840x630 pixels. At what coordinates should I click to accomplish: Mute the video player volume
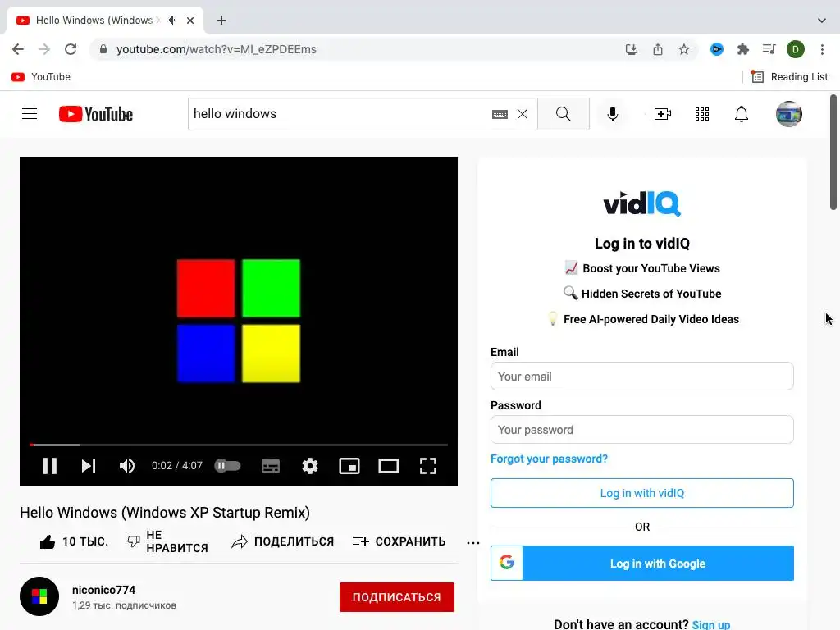127,466
